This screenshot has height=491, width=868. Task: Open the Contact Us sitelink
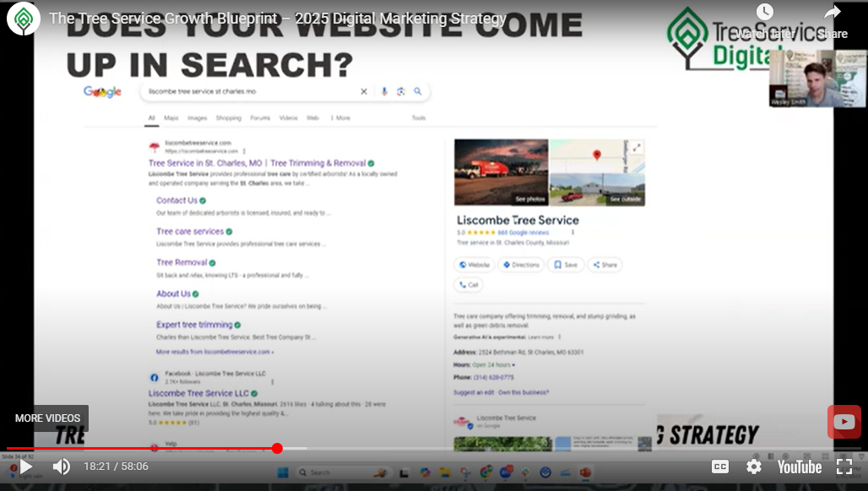(176, 201)
